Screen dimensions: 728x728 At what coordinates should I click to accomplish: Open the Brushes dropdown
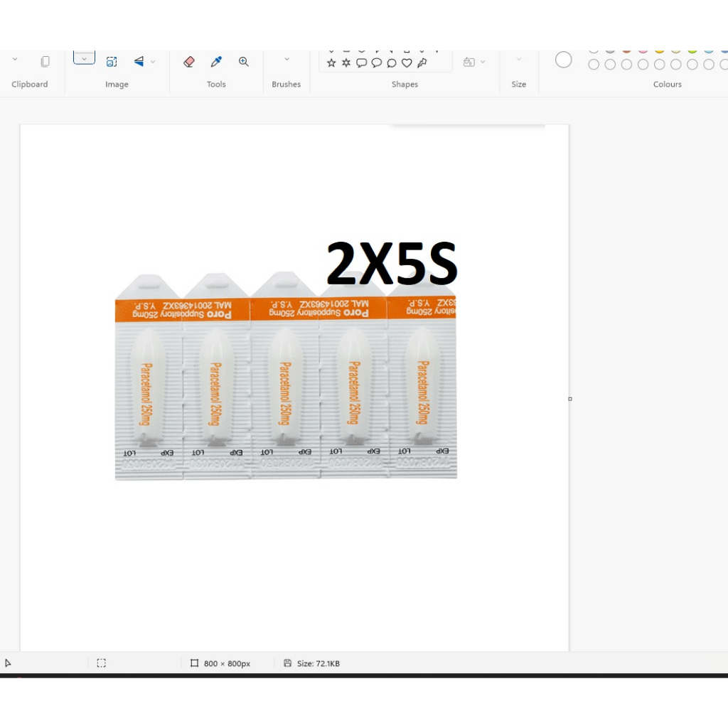pos(287,60)
